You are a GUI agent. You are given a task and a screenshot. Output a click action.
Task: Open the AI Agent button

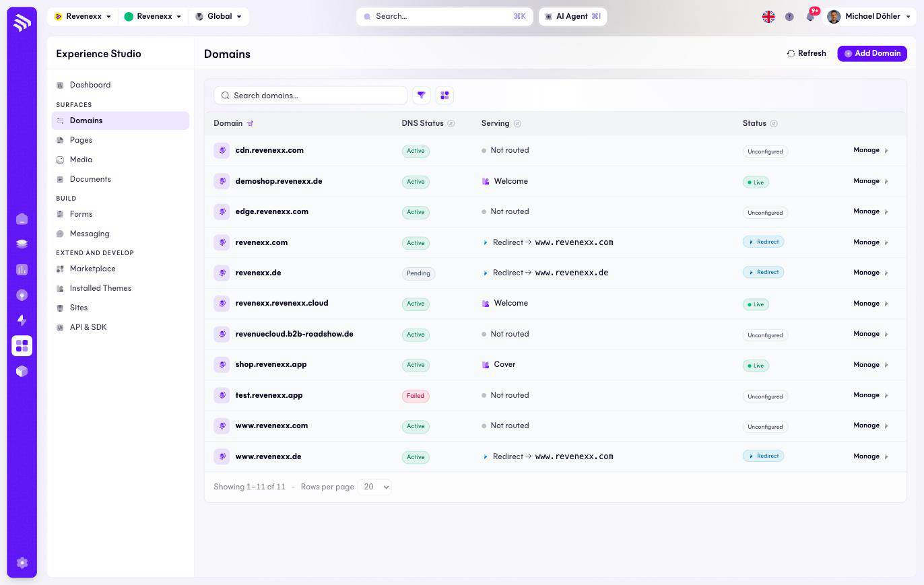572,16
